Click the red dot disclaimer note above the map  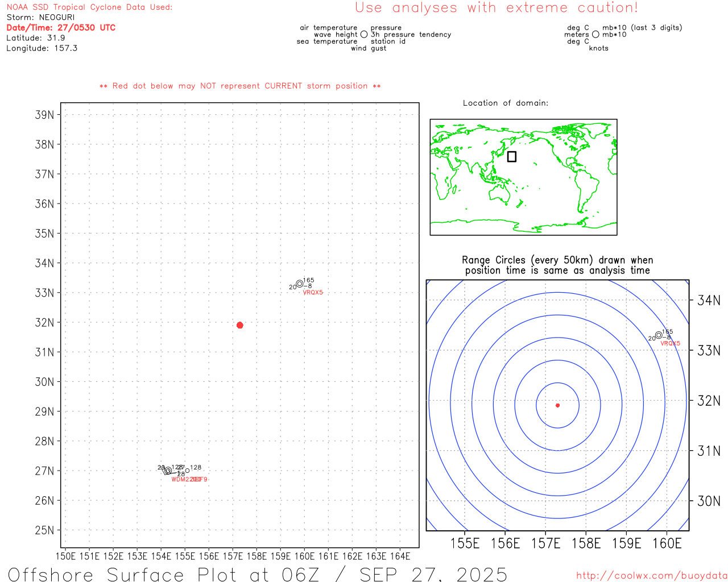(240, 86)
